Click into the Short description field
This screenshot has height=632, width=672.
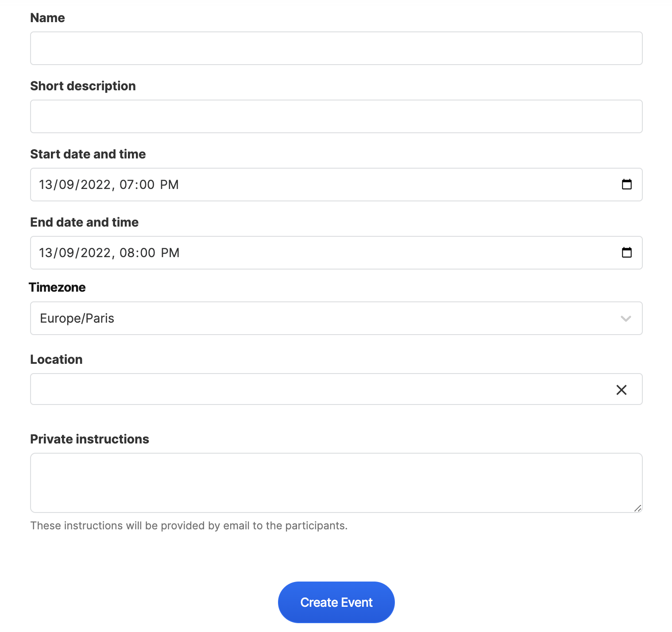tap(336, 116)
